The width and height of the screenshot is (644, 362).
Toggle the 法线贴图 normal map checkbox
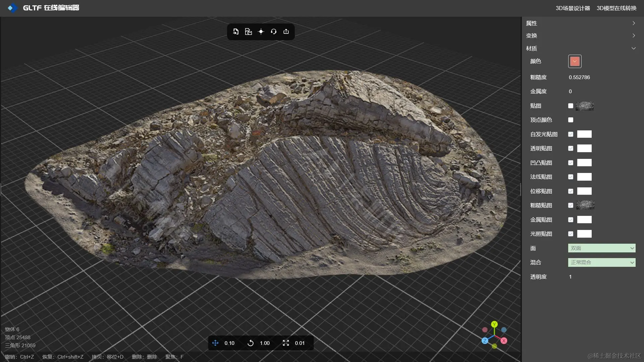571,177
